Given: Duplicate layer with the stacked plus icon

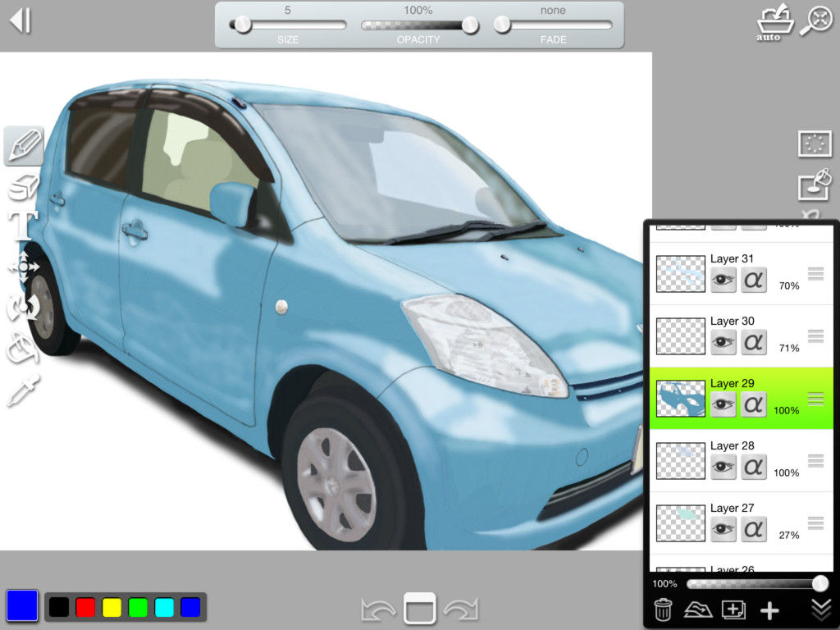Looking at the screenshot, I should (x=733, y=609).
